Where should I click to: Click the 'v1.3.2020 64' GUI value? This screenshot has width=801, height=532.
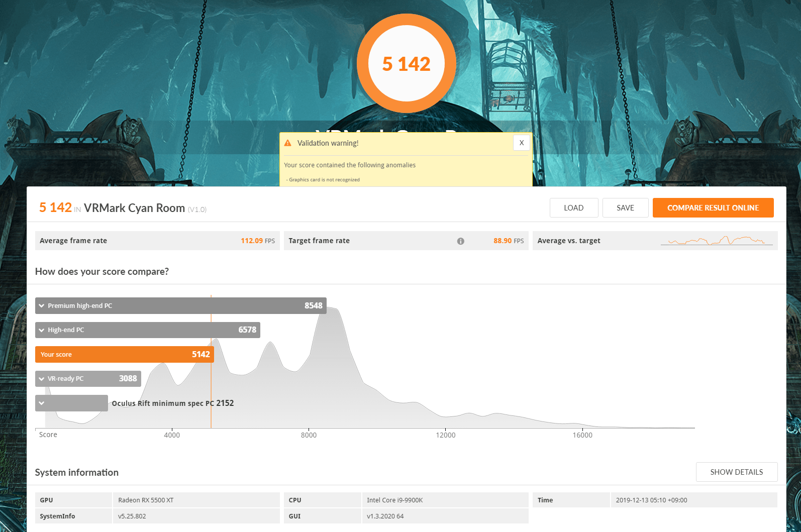tap(385, 516)
